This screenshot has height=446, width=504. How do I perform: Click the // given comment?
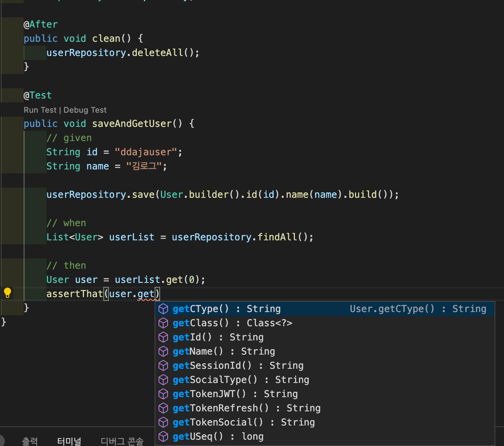pyautogui.click(x=69, y=138)
